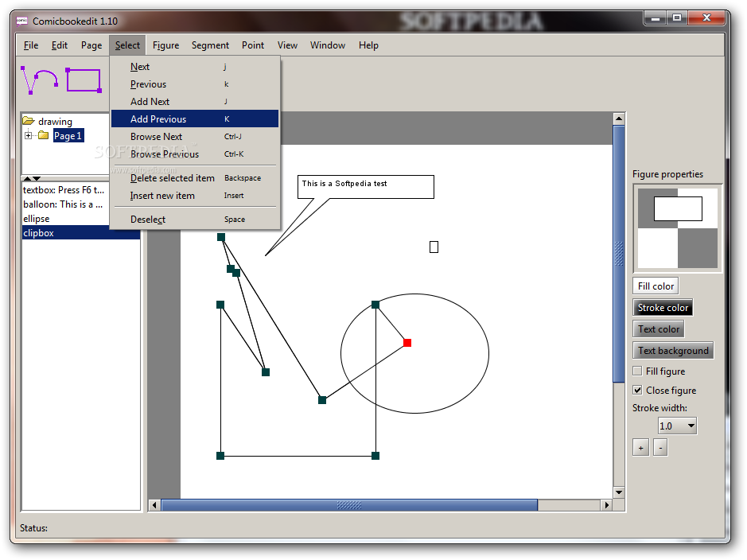Click the vertical scrollbar down arrow
The image size is (747, 560).
pos(619,492)
